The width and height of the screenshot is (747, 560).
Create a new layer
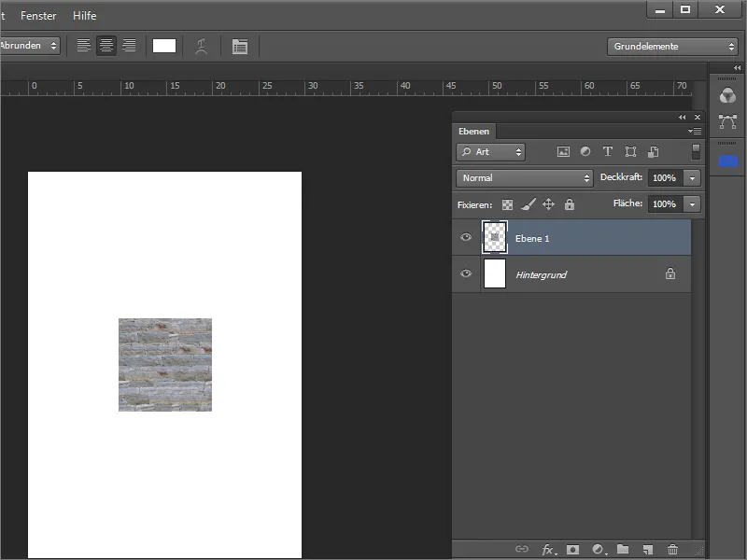648,550
